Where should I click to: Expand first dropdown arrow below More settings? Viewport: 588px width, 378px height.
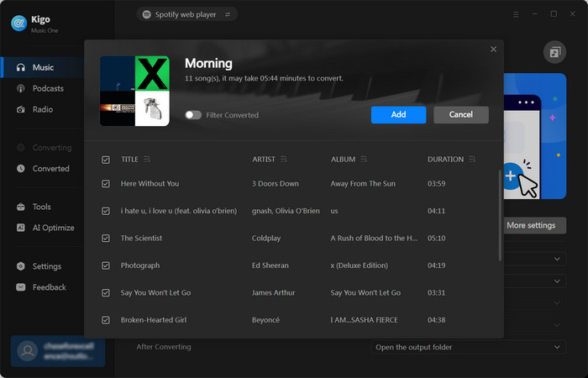coord(557,259)
